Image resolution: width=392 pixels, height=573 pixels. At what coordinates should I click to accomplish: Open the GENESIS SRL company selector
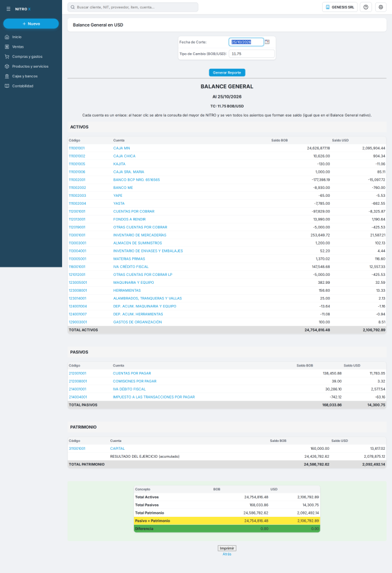[340, 7]
